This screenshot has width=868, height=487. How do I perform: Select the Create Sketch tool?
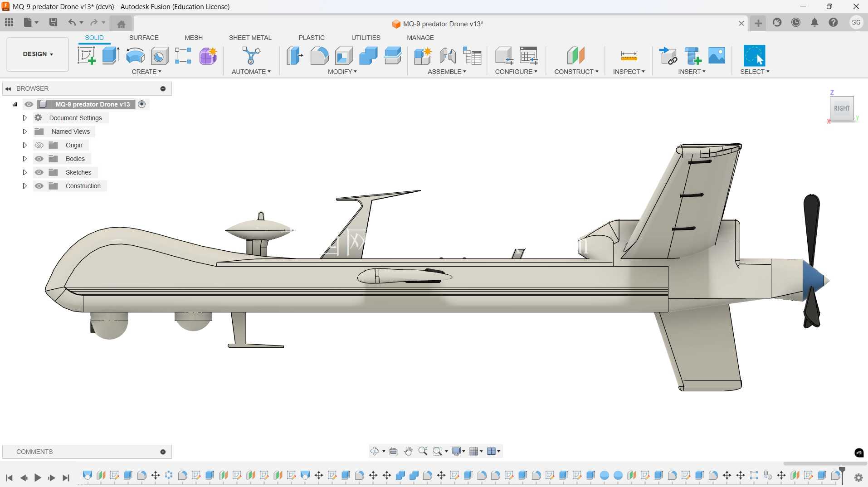[x=86, y=56]
